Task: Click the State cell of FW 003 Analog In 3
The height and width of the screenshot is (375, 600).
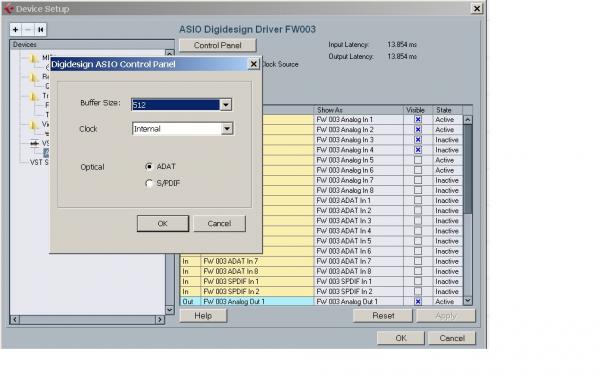Action: 447,140
